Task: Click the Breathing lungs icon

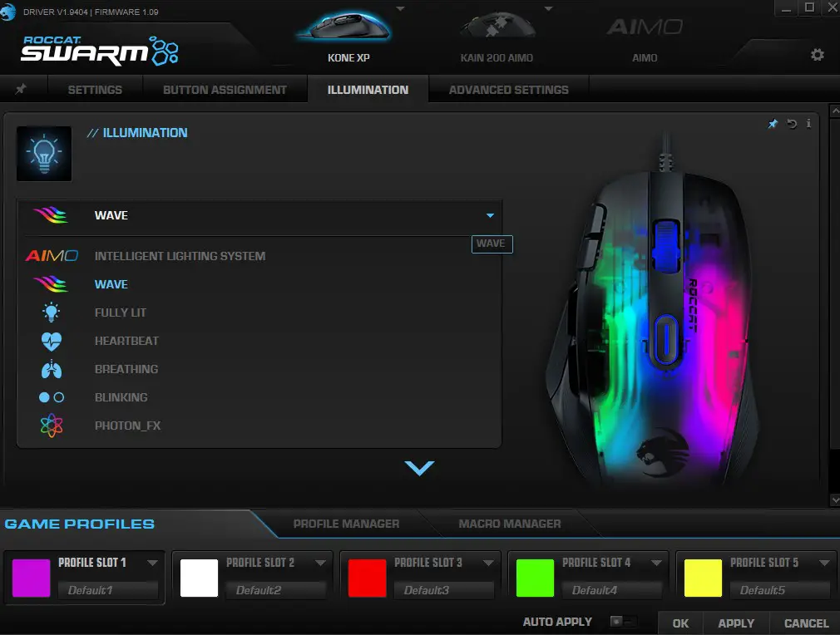Action: pyautogui.click(x=52, y=369)
